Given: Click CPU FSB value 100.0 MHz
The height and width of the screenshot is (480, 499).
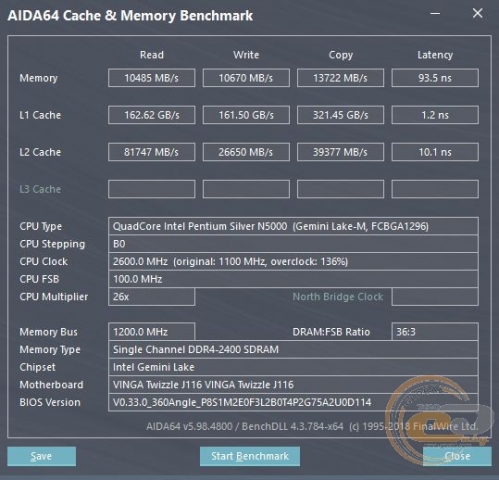Looking at the screenshot, I should [x=293, y=279].
